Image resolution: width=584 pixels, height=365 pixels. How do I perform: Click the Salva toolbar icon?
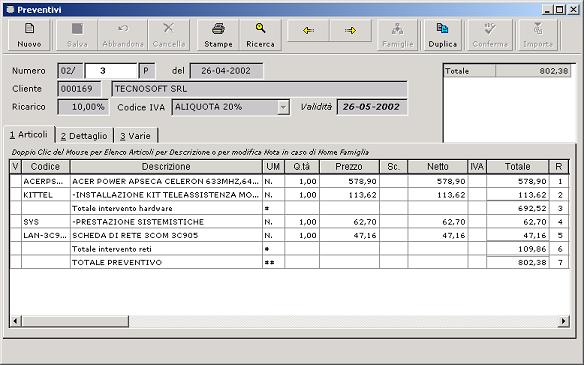[x=77, y=35]
